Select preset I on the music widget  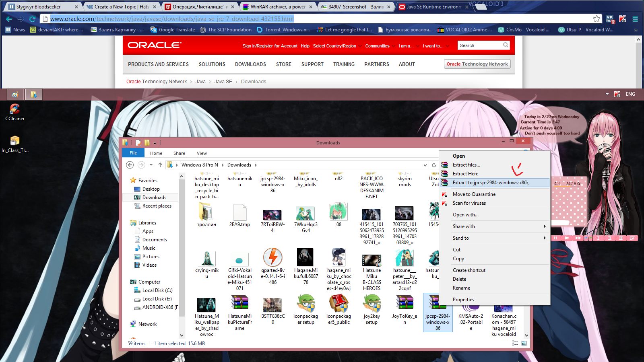598,238
